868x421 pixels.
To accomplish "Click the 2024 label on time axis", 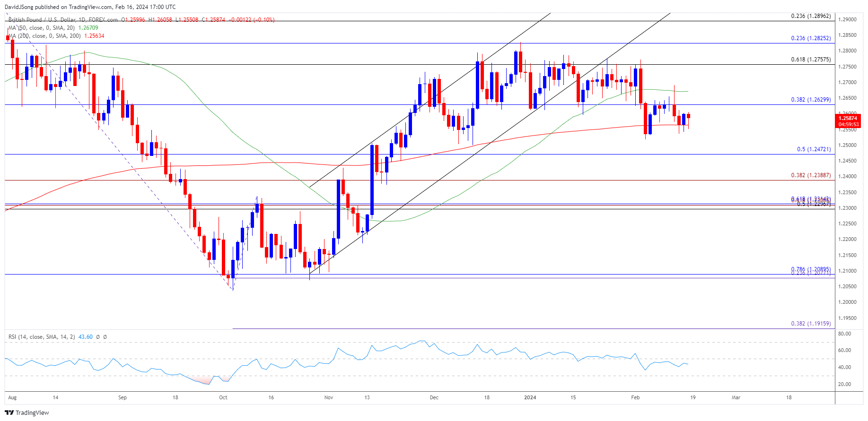I will click(530, 398).
